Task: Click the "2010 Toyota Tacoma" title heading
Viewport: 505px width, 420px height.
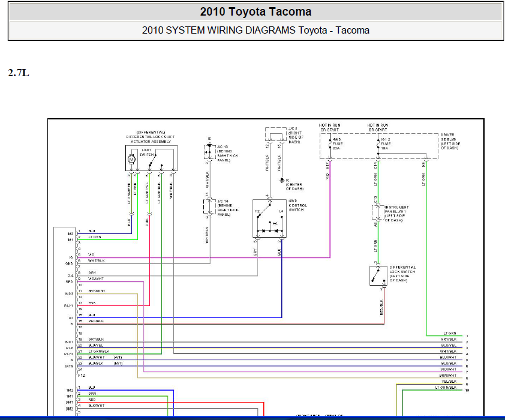Action: 255,11
